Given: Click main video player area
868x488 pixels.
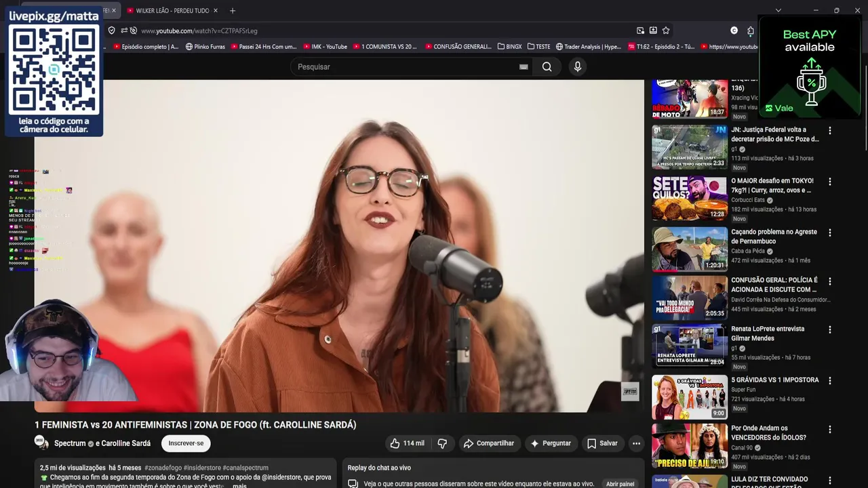Looking at the screenshot, I should pos(339,245).
